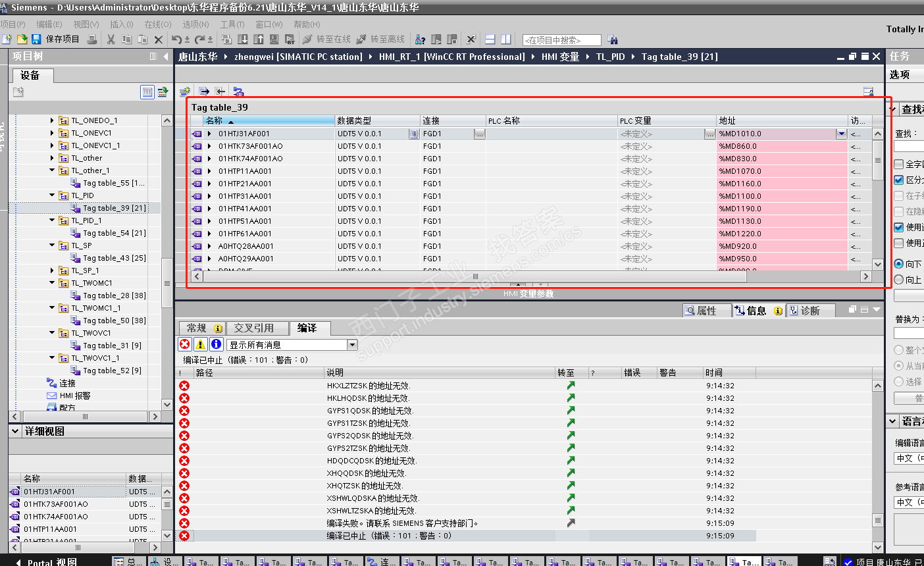Click the export tags icon above the table
924x566 pixels.
pyautogui.click(x=204, y=91)
